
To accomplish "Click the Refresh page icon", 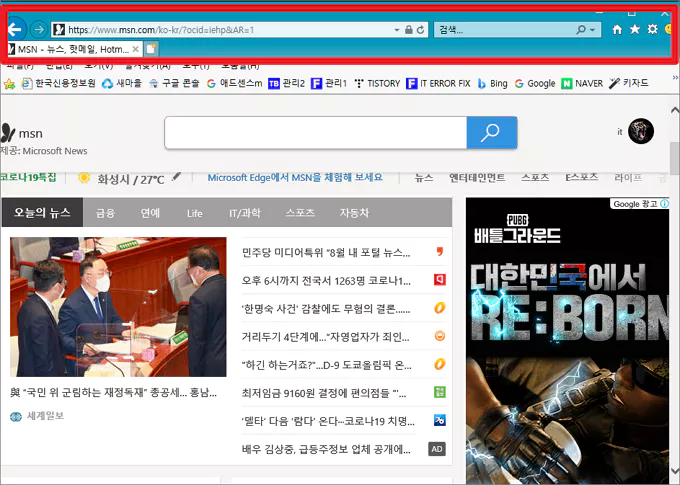I will 420,29.
